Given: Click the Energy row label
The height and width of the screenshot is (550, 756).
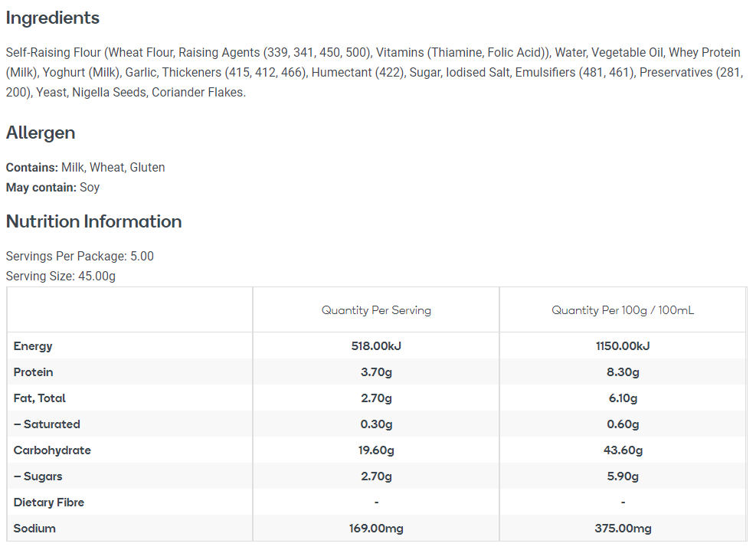Looking at the screenshot, I should 33,346.
